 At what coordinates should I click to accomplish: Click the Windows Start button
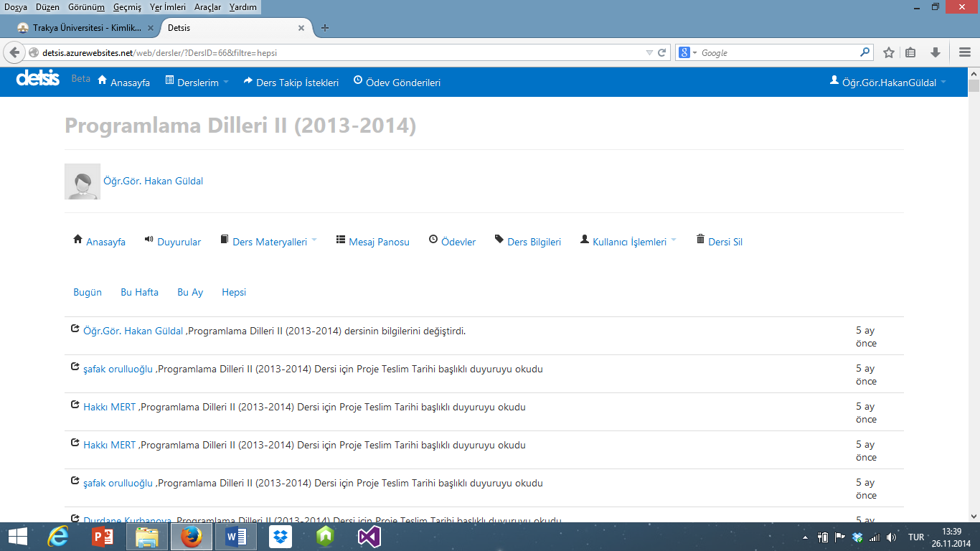tap(17, 537)
